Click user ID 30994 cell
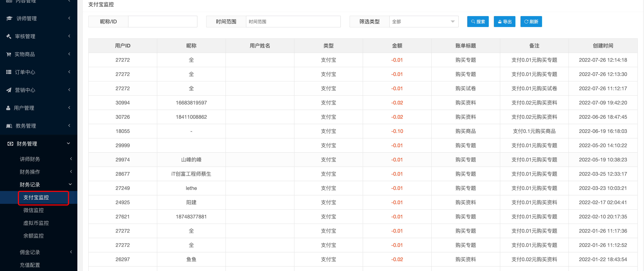Viewport: 644px width, 271px height. [x=122, y=103]
